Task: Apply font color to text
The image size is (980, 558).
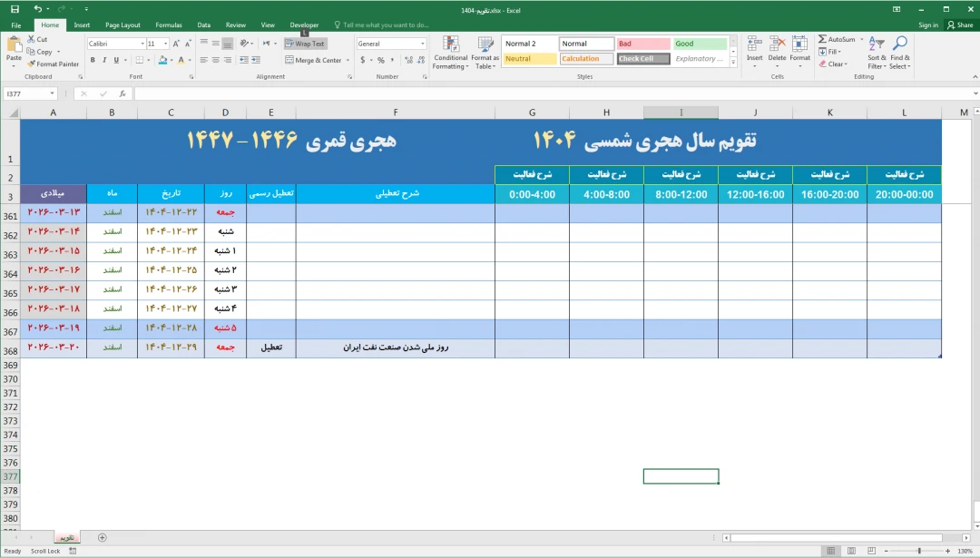Action: (x=181, y=60)
